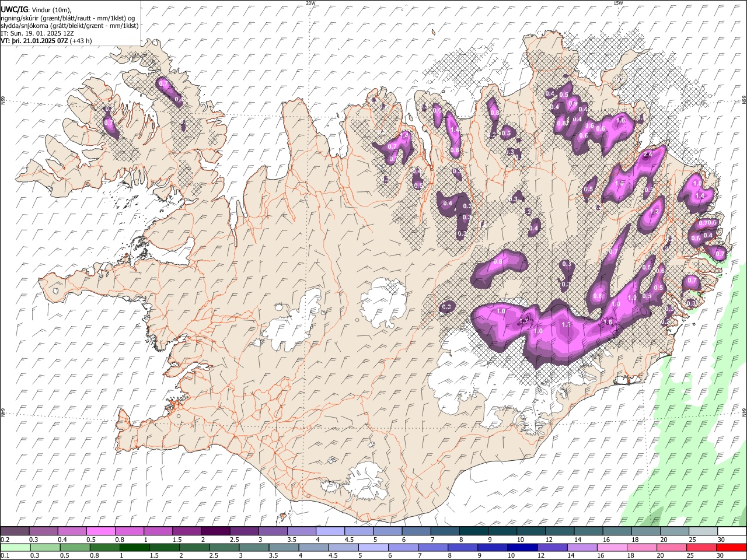The width and height of the screenshot is (747, 560).
Task: Click the '15W' longitude label at top
Action: click(618, 3)
